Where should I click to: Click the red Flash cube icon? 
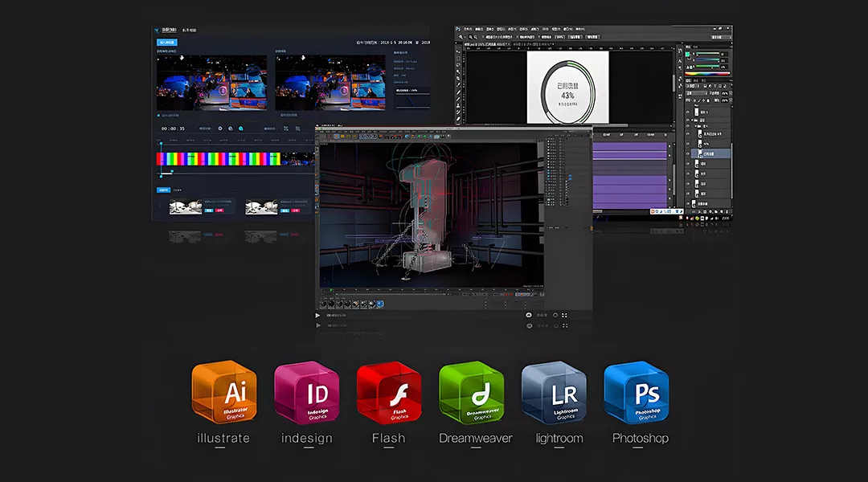(x=389, y=392)
